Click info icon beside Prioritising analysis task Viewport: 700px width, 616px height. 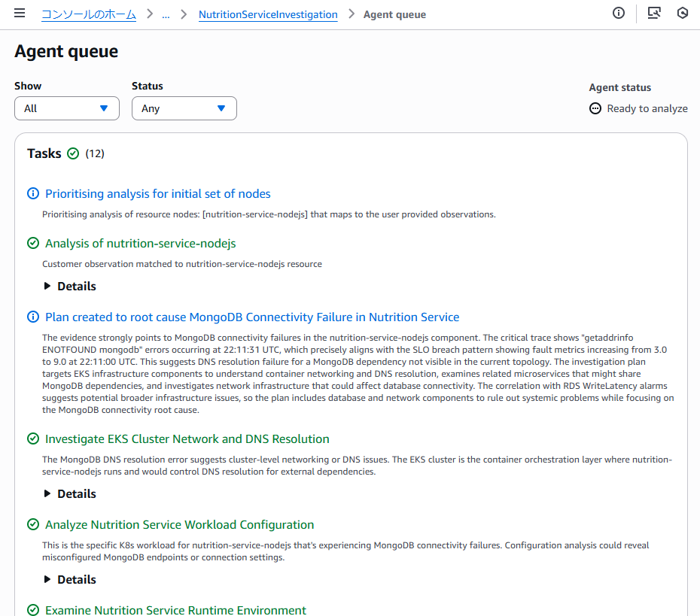pos(33,193)
